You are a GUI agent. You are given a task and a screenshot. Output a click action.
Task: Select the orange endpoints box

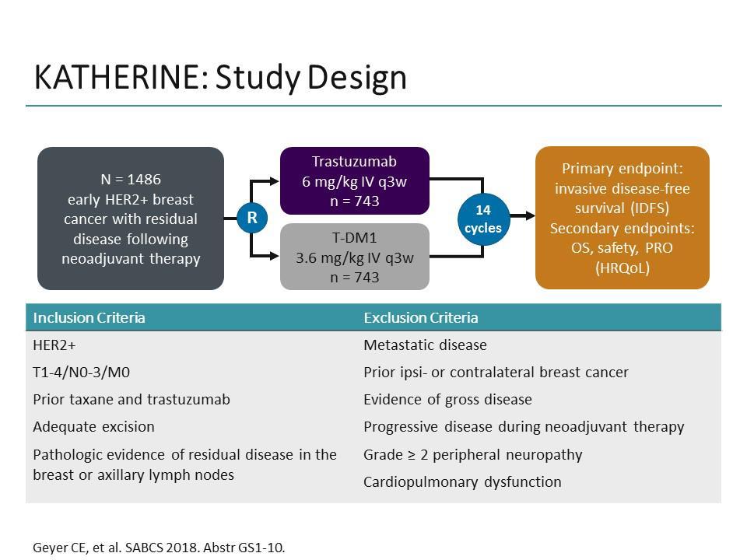pos(622,218)
